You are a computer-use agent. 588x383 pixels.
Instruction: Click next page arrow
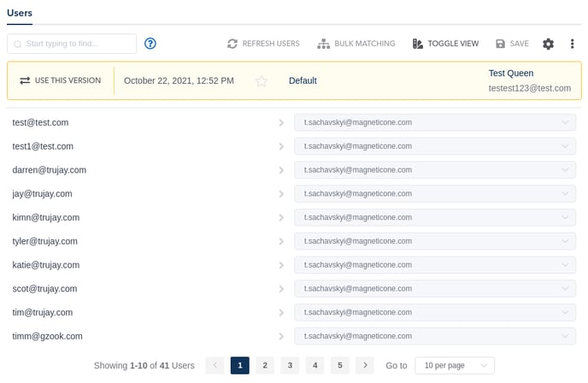pos(365,365)
